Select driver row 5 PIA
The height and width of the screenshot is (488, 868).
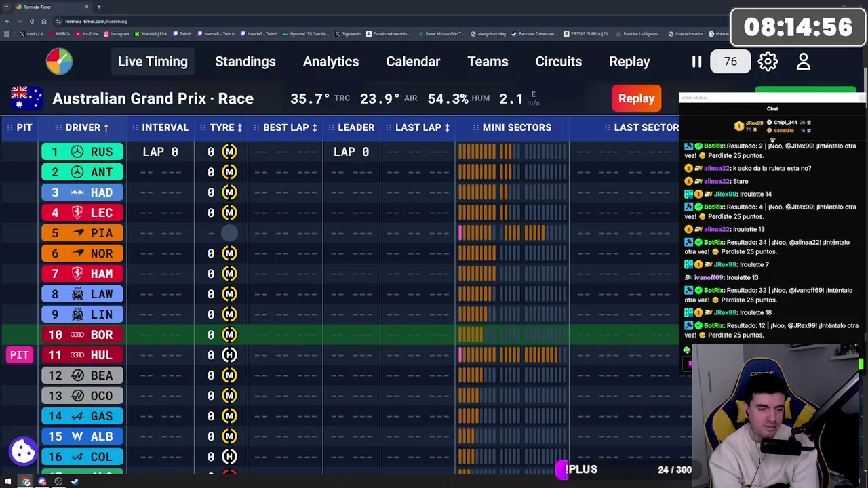tap(82, 233)
